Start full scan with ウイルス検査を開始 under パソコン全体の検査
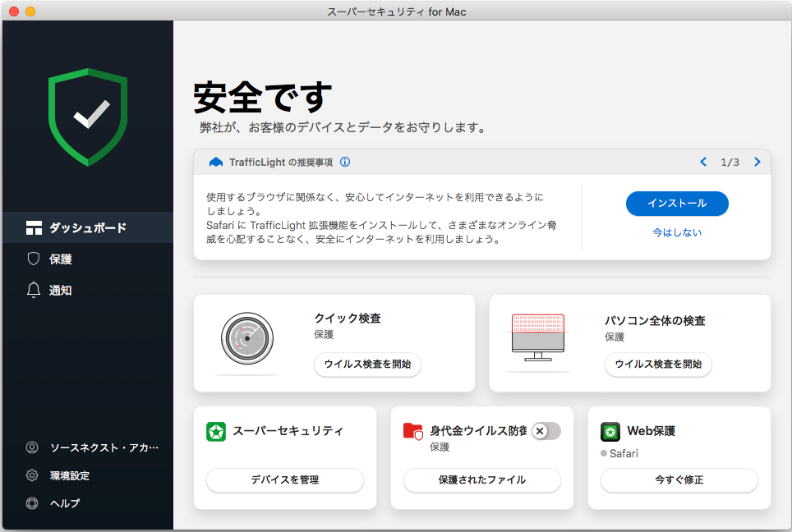This screenshot has height=532, width=792. tap(658, 364)
